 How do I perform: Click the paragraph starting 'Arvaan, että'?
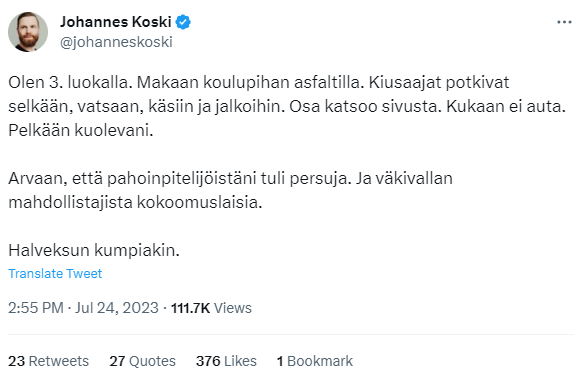(230, 190)
